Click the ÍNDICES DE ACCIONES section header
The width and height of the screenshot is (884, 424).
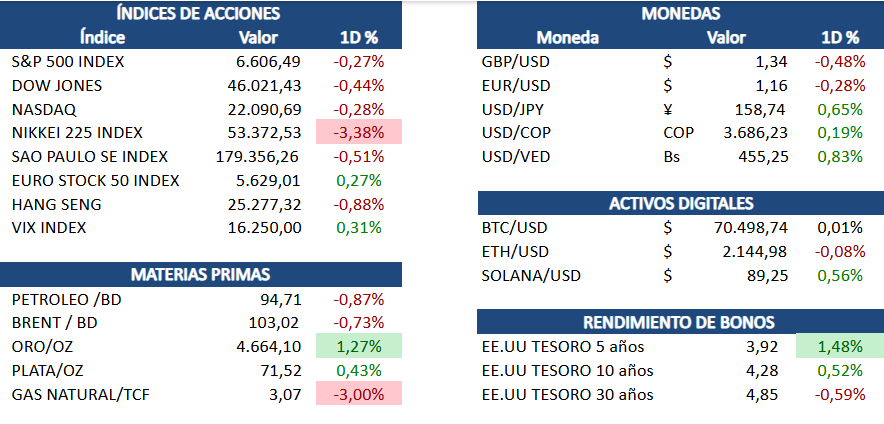198,13
